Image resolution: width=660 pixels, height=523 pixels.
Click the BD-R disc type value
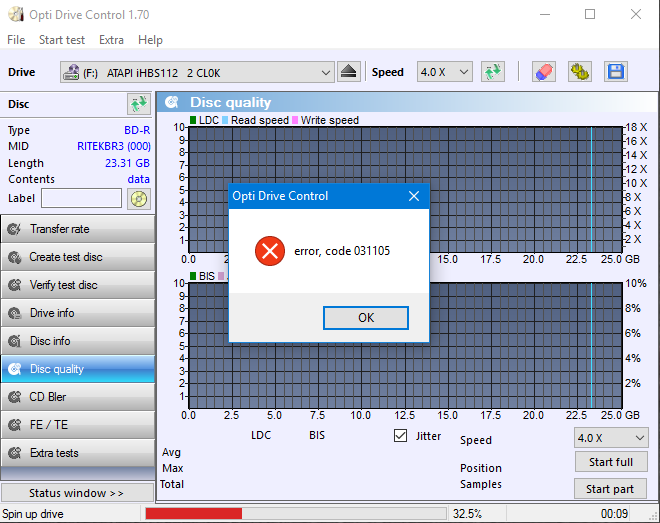(x=137, y=130)
